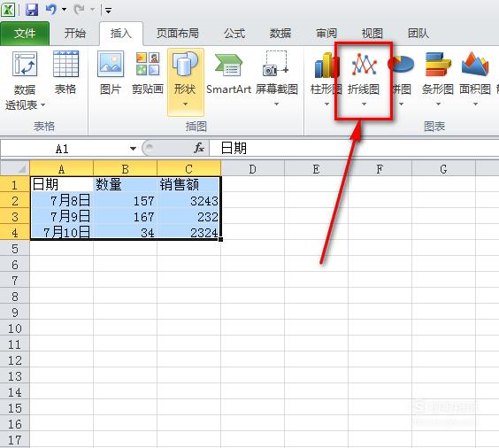The height and width of the screenshot is (448, 499).
Task: Click cell containing value 2324
Action: click(x=188, y=232)
